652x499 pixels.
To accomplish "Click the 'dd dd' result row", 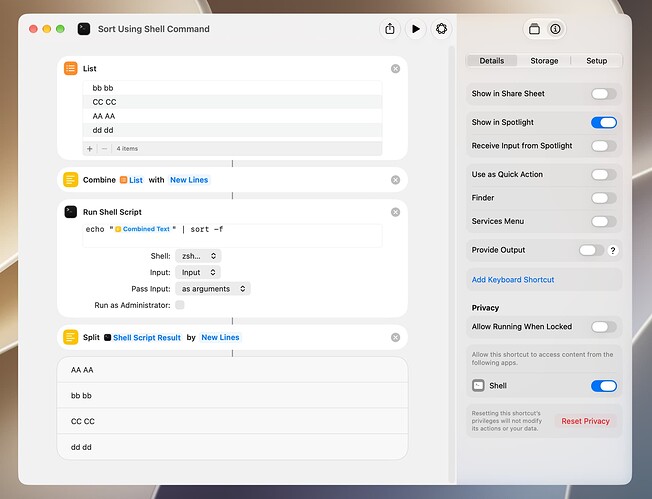I will (x=232, y=447).
